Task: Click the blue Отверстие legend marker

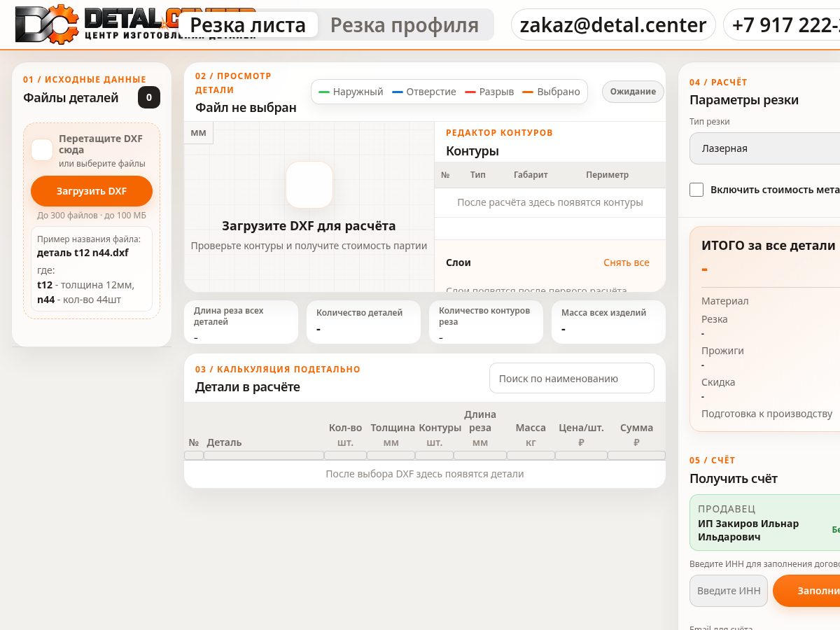Action: (398, 92)
